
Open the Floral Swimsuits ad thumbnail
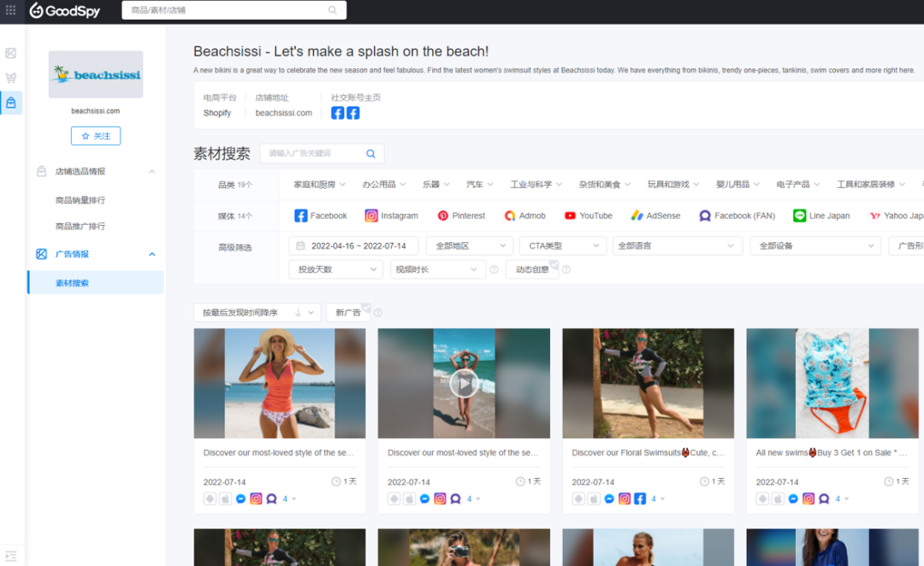pos(649,383)
